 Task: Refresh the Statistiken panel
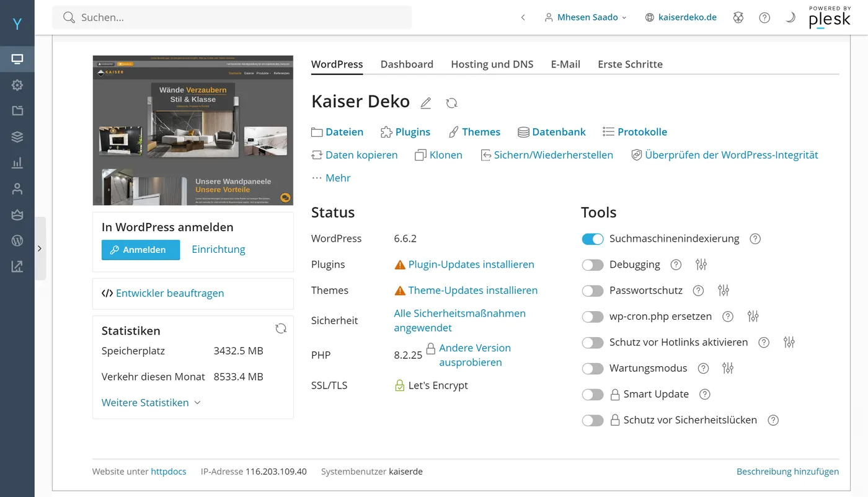point(281,328)
